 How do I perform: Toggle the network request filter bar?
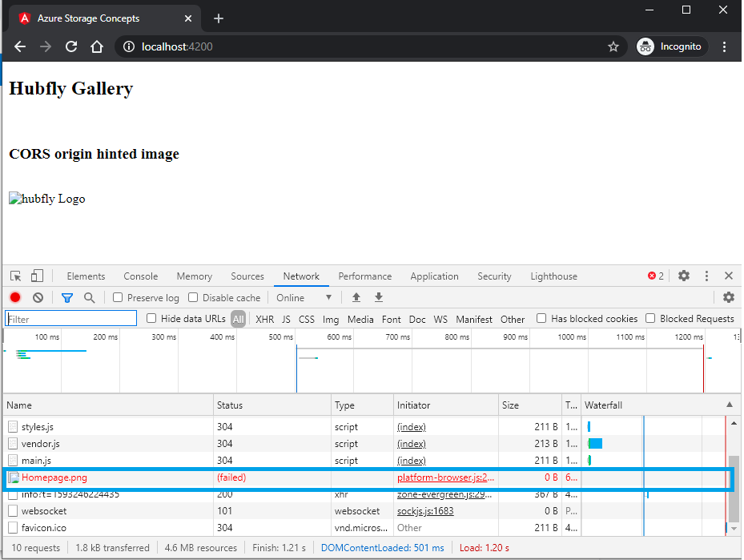point(67,297)
